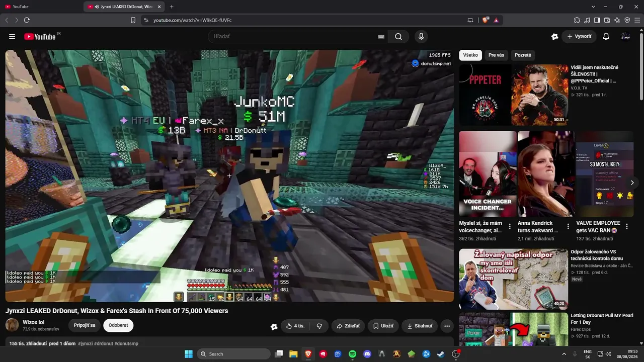This screenshot has width=644, height=362.
Task: Select the Pre vás filter chip
Action: click(496, 55)
